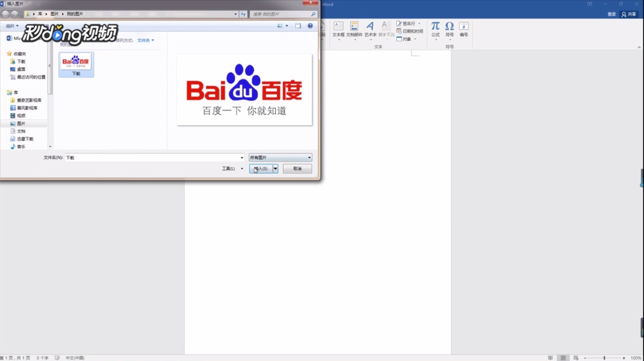The image size is (644, 361).
Task: Open Ribbon Display Options in Word title bar
Action: 590,4
